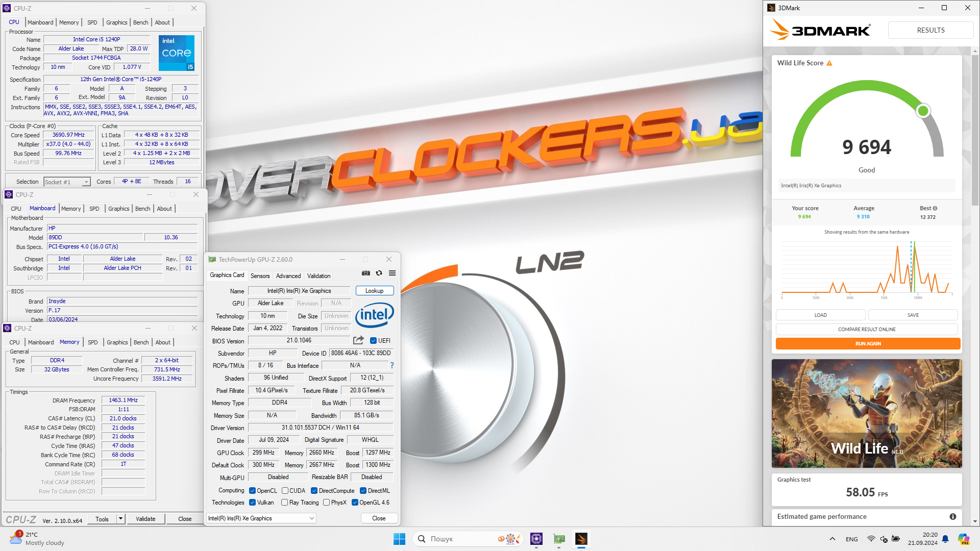Open weather widget in taskbar
Image resolution: width=980 pixels, height=551 pixels.
[37, 539]
